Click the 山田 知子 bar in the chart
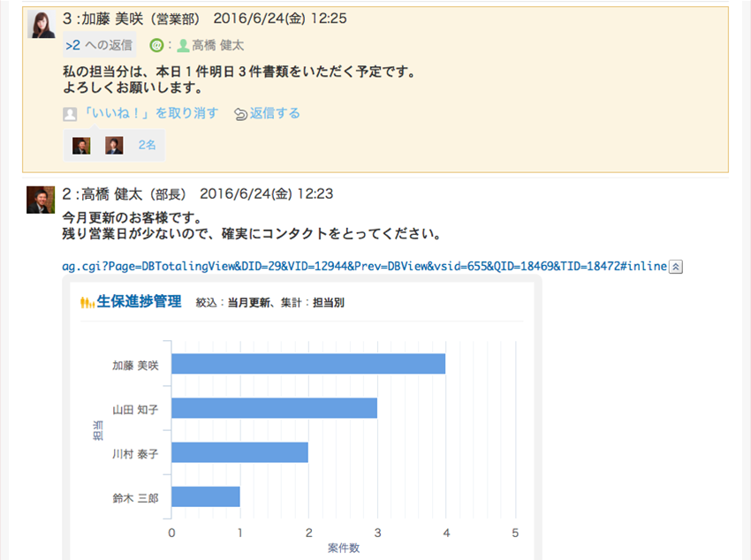 click(x=274, y=408)
